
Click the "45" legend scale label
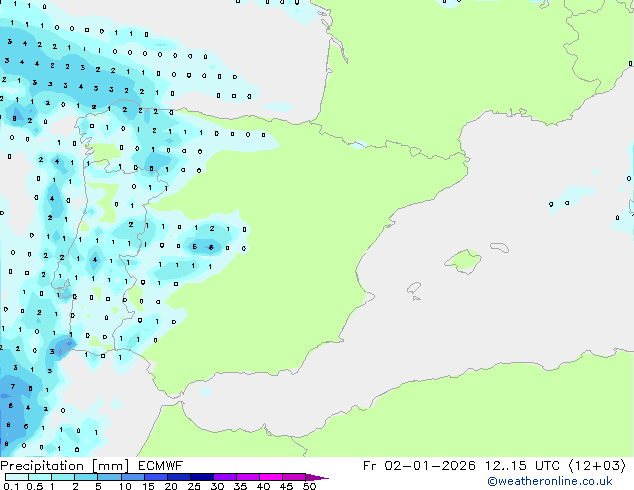pyautogui.click(x=286, y=486)
